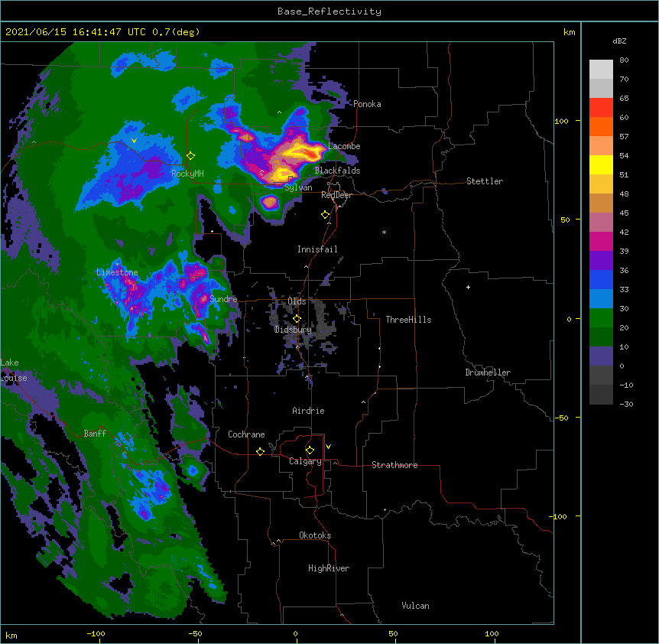Click the white plus marker north of Drumheller
The image size is (659, 644).
click(x=468, y=287)
